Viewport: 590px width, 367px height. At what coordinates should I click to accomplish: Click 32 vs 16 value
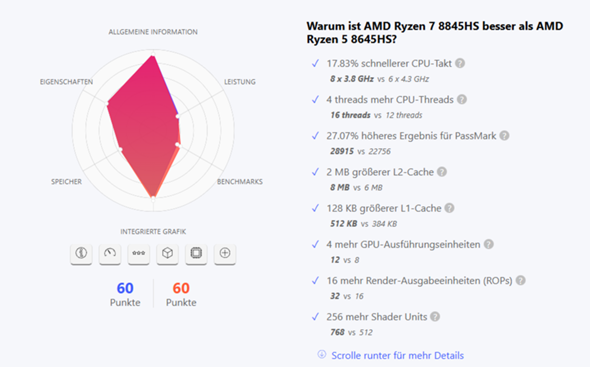(347, 296)
